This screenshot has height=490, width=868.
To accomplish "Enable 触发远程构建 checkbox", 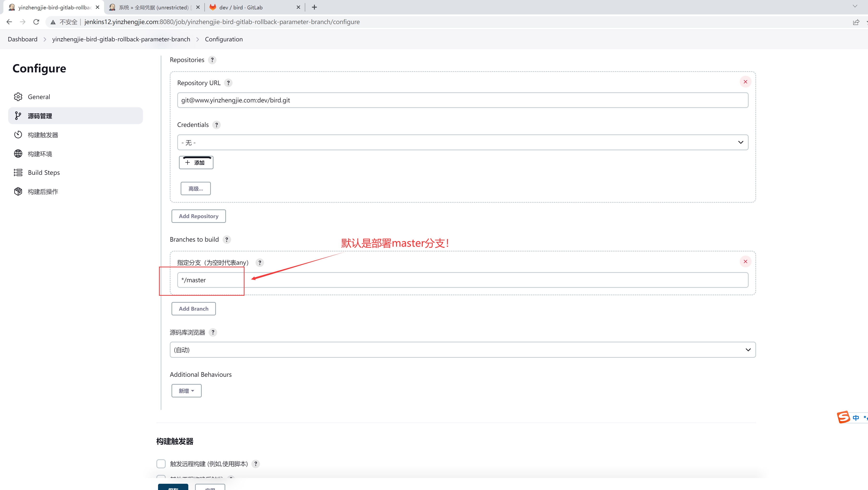I will click(161, 464).
